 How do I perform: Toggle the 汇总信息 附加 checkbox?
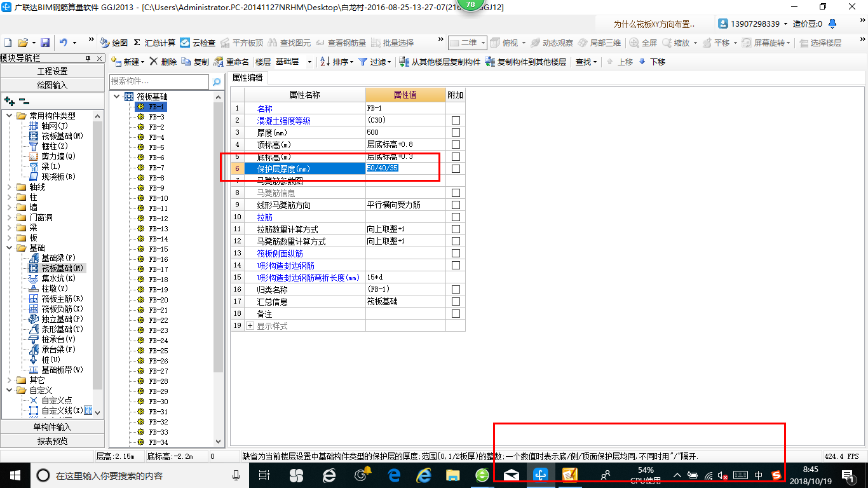(x=456, y=302)
